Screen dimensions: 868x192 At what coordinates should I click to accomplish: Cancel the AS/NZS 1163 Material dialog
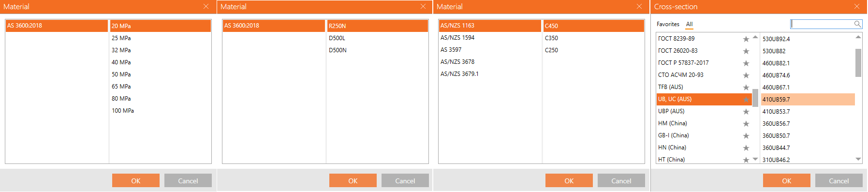(621, 180)
